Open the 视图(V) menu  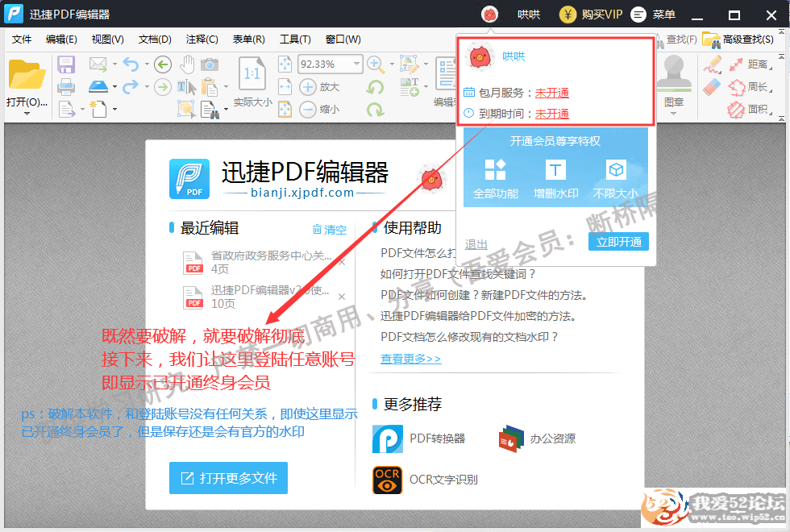tap(107, 39)
